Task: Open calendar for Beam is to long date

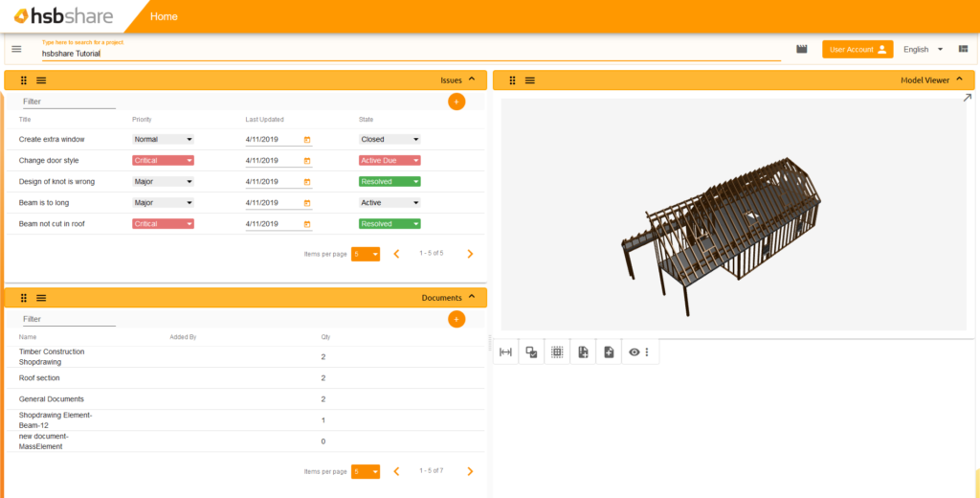Action: [307, 203]
